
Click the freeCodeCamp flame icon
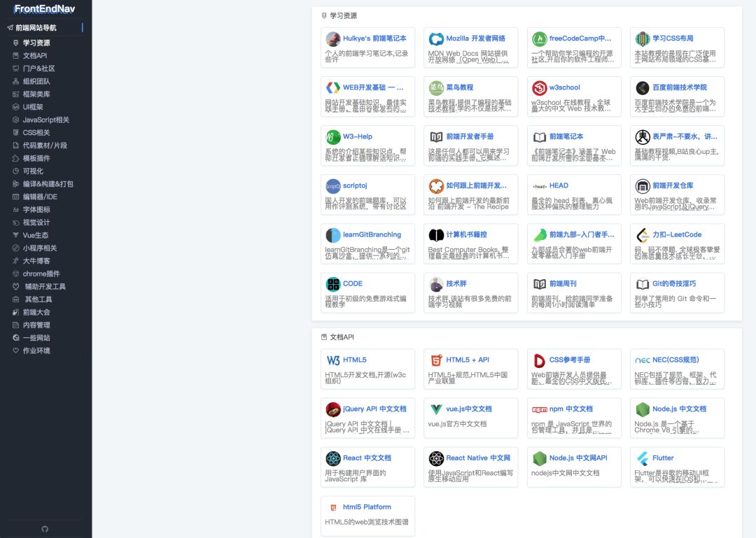tap(539, 38)
